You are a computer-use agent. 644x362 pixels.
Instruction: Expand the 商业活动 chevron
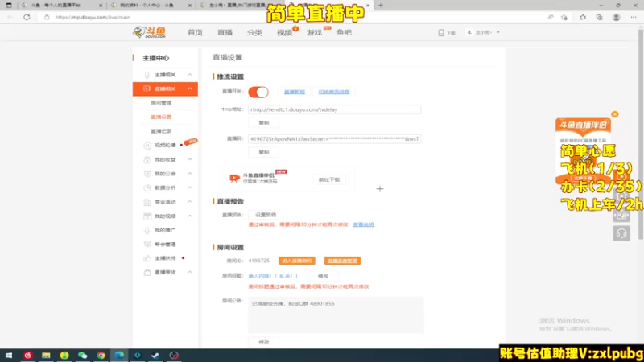coord(190,202)
